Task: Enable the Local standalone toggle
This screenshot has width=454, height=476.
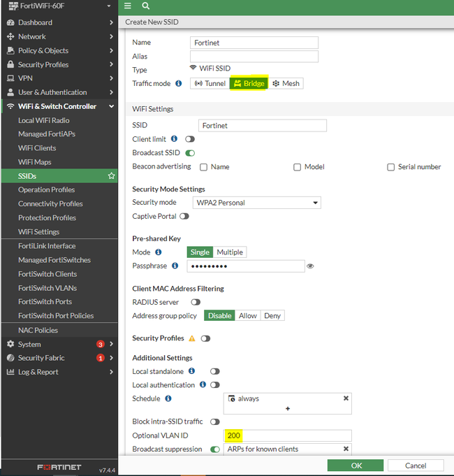Action: pyautogui.click(x=214, y=371)
